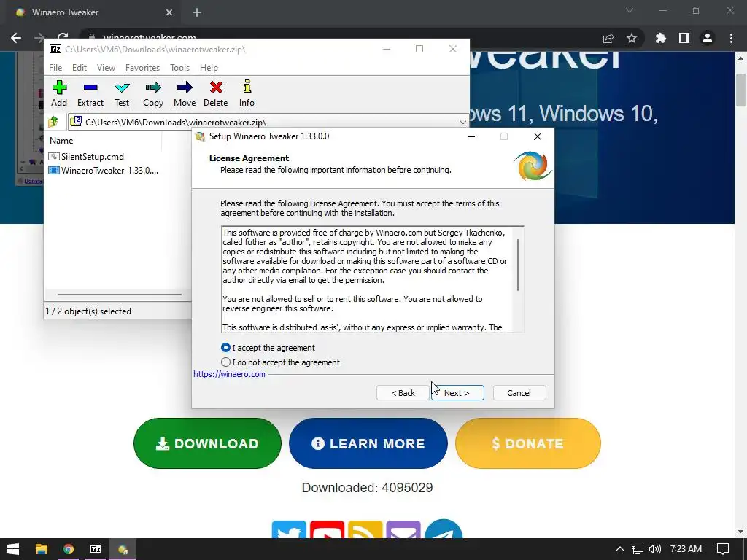Image resolution: width=747 pixels, height=560 pixels.
Task: Open the View menu in 7-Zip
Action: (106, 68)
